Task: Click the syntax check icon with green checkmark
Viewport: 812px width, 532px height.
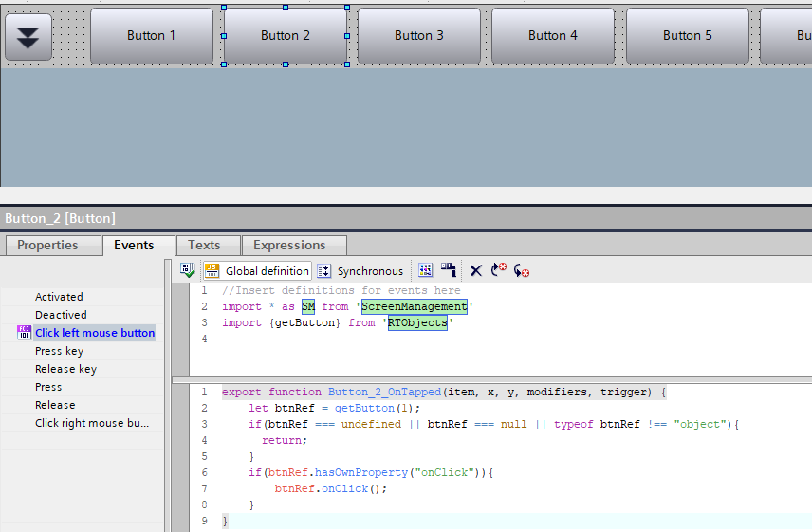Action: click(x=188, y=270)
